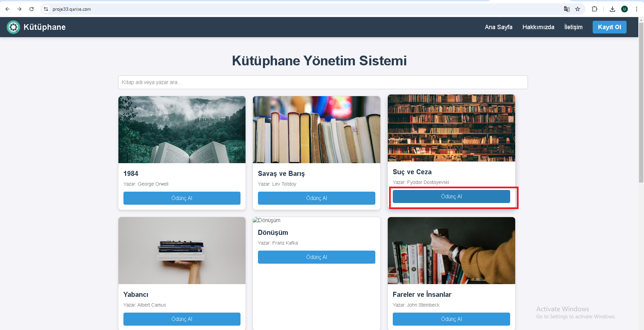644x330 pixels.
Task: Go to Ana Sayfa menu item
Action: (x=498, y=27)
